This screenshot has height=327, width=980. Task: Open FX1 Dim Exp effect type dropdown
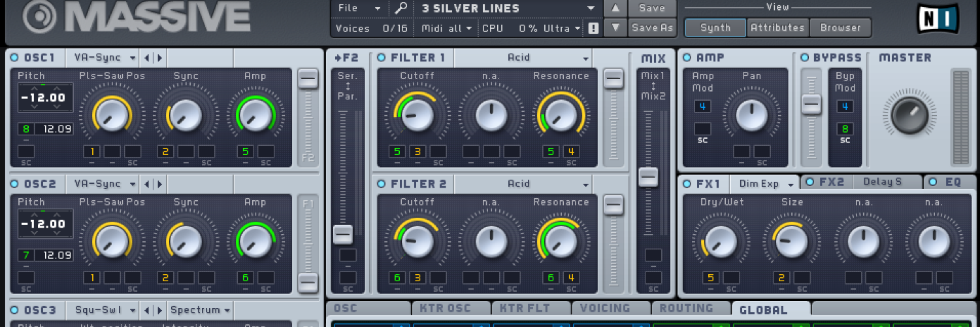click(764, 184)
